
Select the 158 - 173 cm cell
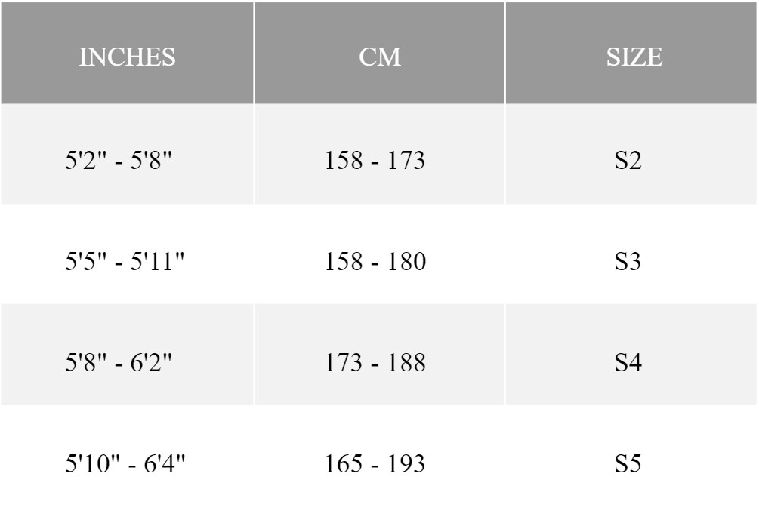(379, 154)
